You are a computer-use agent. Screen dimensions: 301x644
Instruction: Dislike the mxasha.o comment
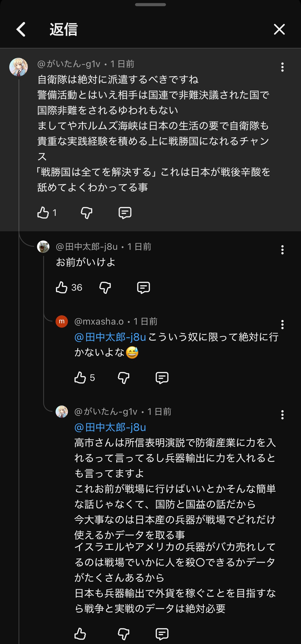pos(123,378)
